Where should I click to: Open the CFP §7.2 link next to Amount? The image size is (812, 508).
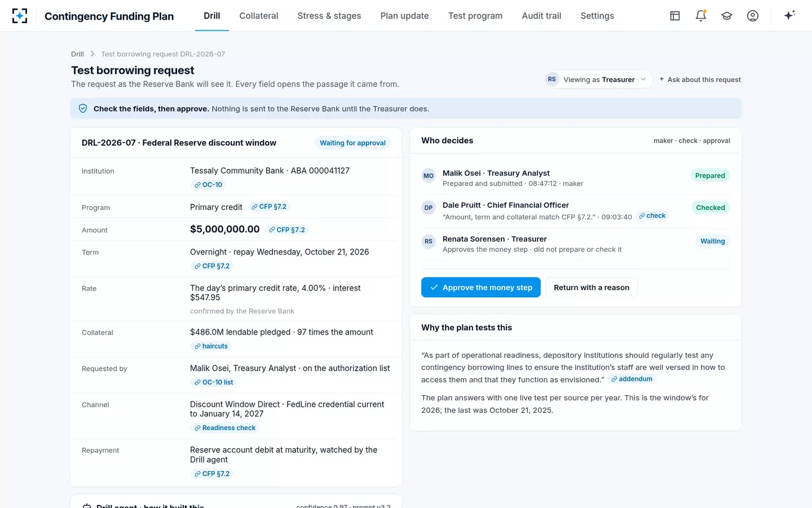[x=286, y=230]
